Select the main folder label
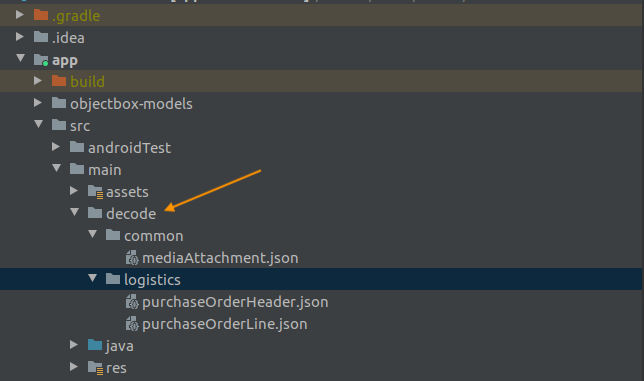This screenshot has height=381, width=644. (x=105, y=170)
